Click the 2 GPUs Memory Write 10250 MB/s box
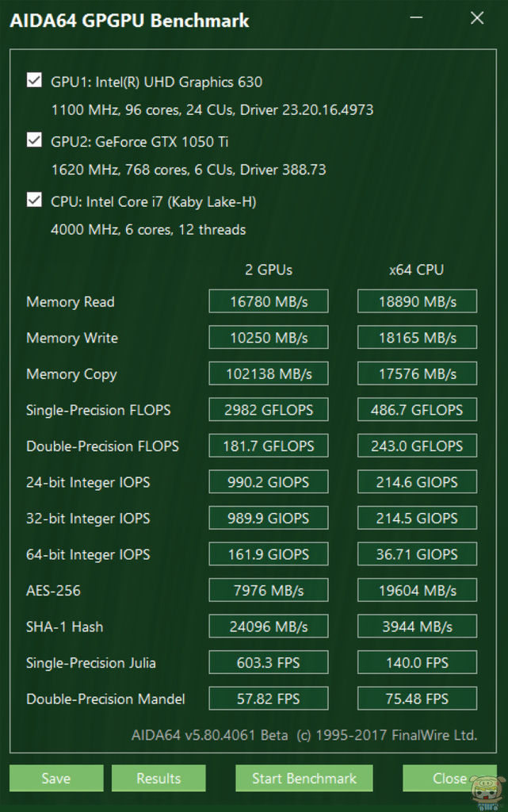508x812 pixels. 269,338
